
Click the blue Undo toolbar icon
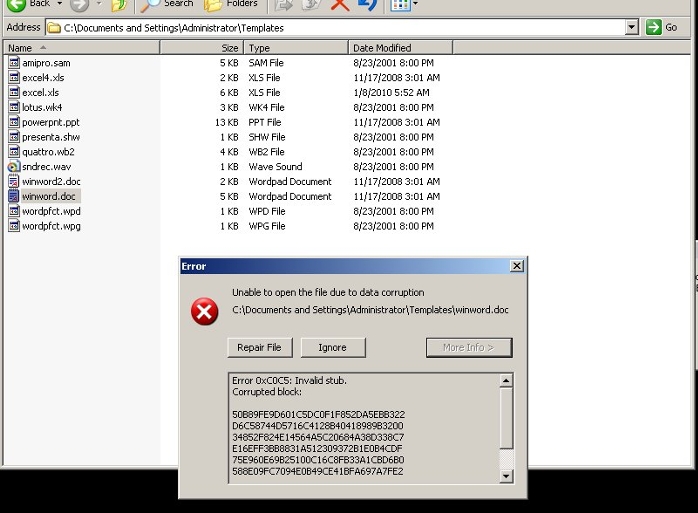point(367,5)
